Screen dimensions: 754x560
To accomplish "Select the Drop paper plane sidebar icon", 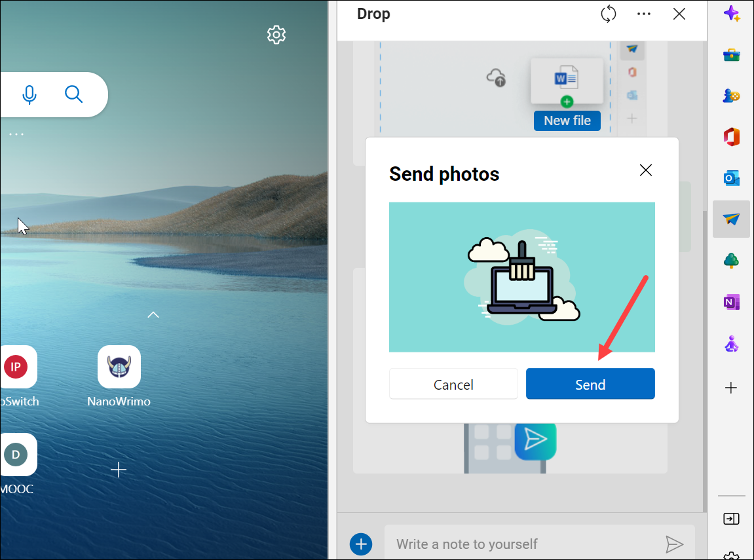I will pyautogui.click(x=732, y=219).
